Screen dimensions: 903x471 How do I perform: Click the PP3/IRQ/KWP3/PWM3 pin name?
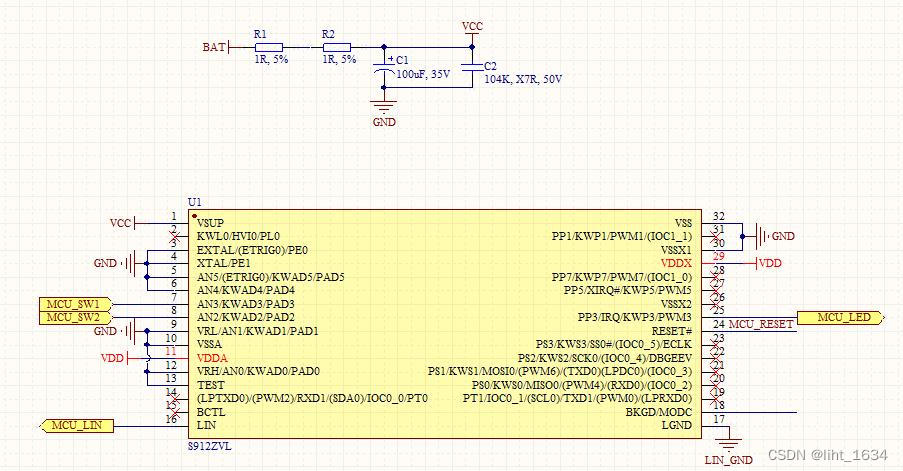(635, 317)
